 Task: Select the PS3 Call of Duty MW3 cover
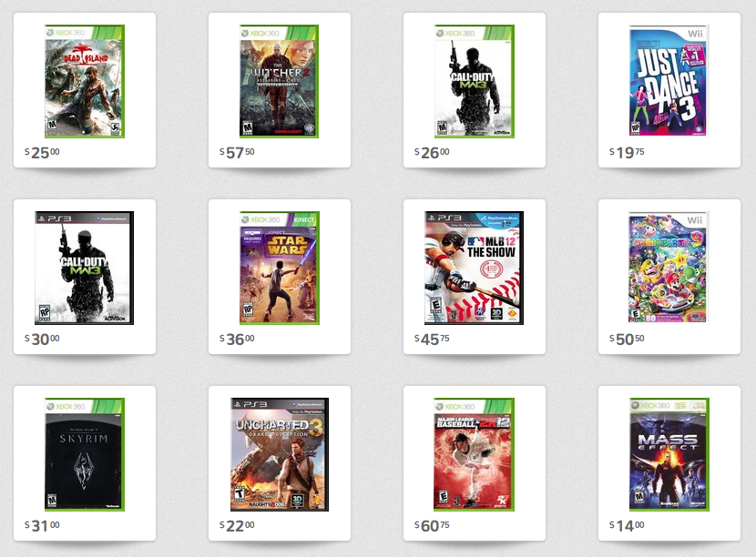(x=85, y=268)
